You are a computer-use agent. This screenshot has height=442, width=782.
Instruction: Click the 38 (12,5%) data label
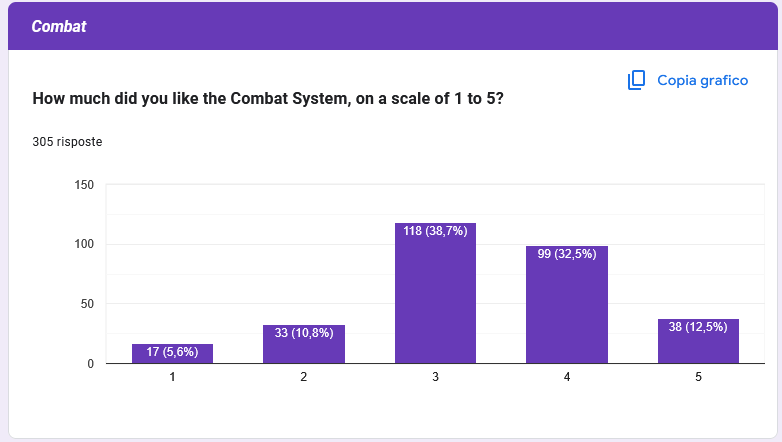click(698, 327)
